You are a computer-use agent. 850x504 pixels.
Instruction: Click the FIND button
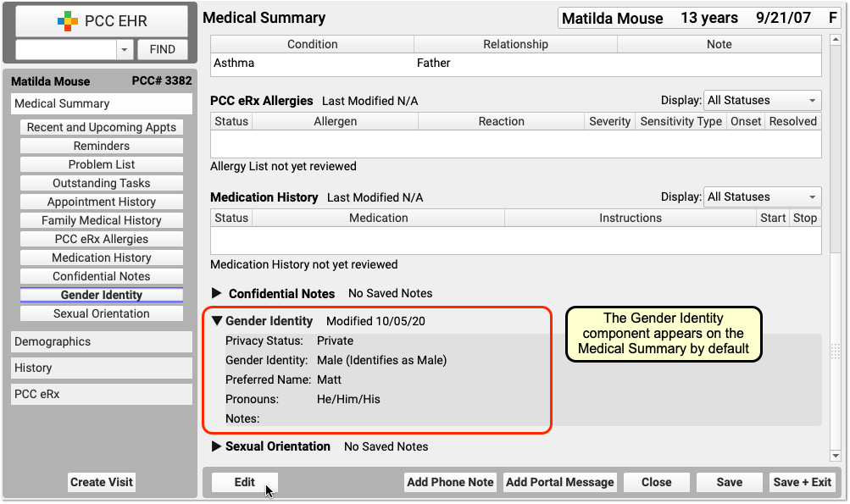pos(163,49)
